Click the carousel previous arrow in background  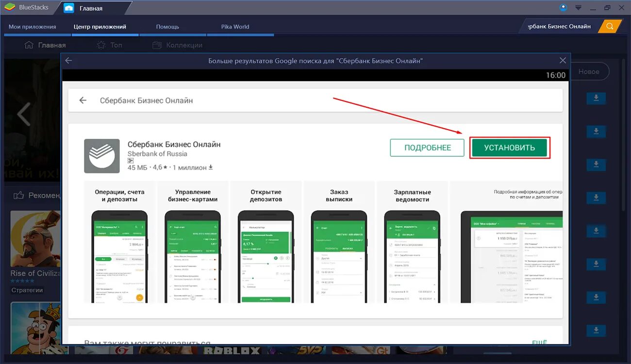point(24,115)
